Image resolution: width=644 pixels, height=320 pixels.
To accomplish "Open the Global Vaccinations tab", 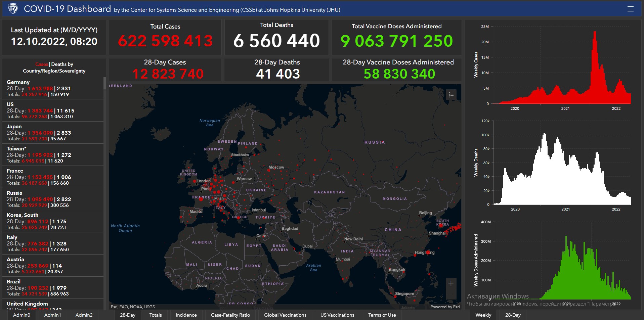I will [x=285, y=315].
